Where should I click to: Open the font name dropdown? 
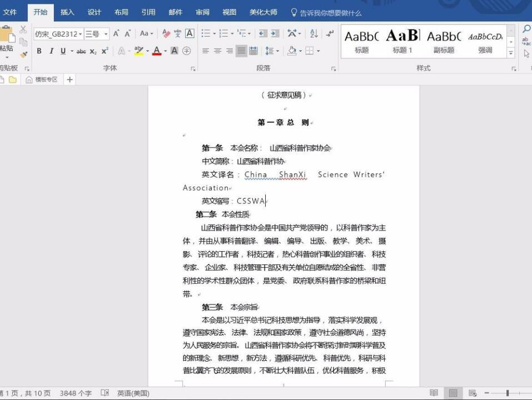[x=81, y=34]
